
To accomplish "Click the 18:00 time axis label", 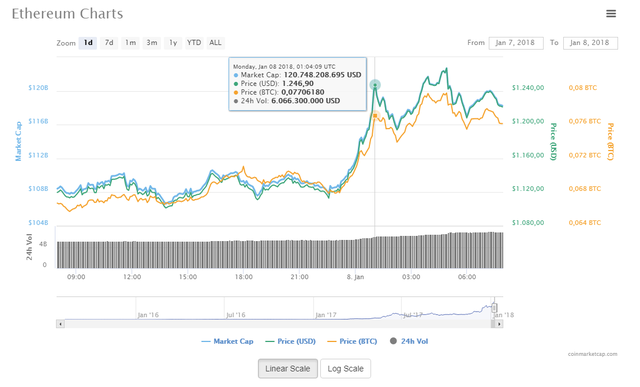I will point(244,277).
